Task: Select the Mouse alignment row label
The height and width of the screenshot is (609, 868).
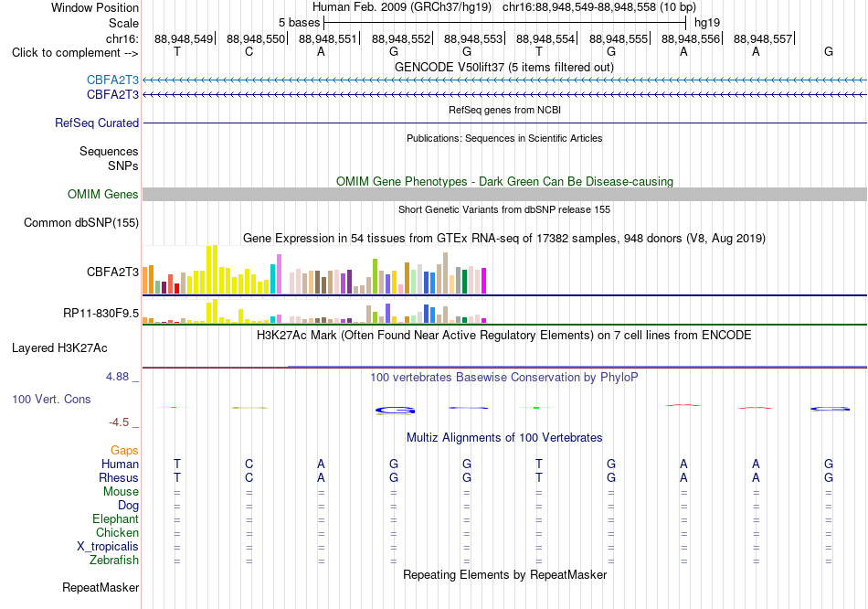Action: 121,492
